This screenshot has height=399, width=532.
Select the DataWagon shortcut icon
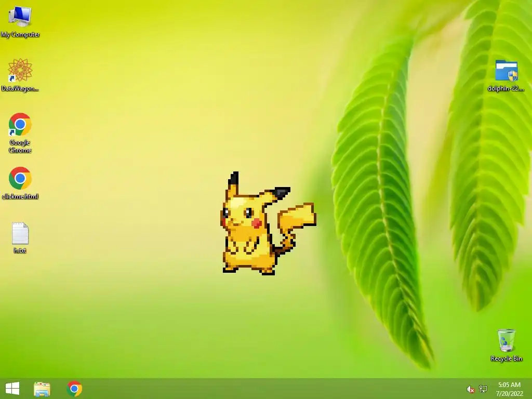point(20,70)
